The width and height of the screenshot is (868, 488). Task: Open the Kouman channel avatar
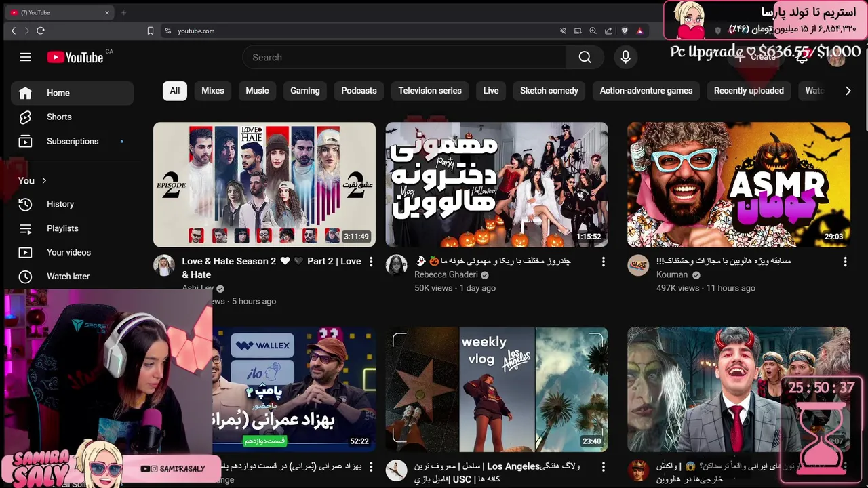pos(638,266)
